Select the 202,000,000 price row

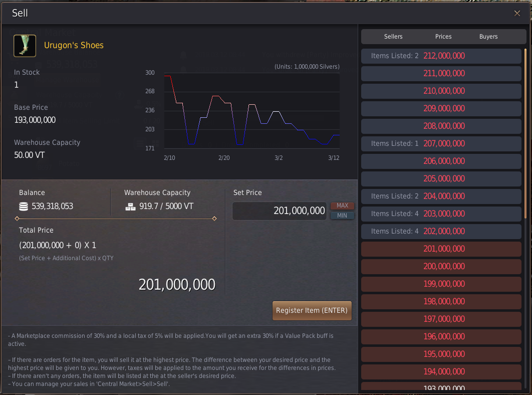(441, 232)
